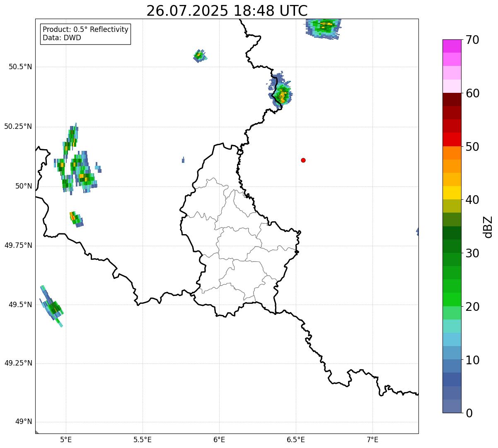The height and width of the screenshot is (448, 498).
Task: Click the 50.5°N latitude label
Action: click(20, 67)
